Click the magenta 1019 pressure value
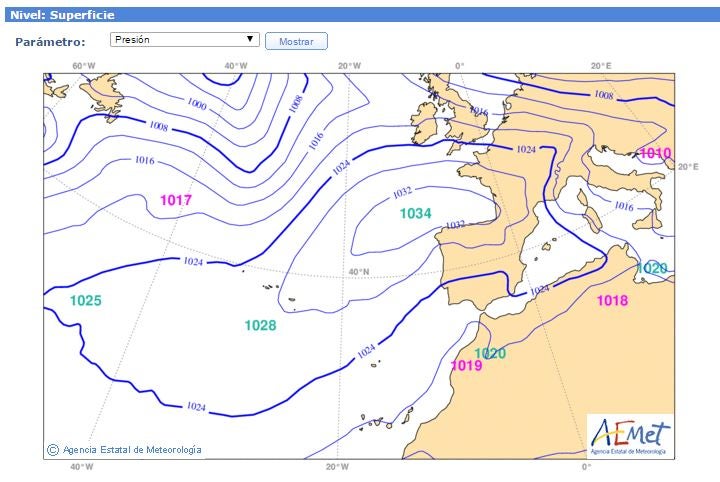This screenshot has width=720, height=482. click(466, 365)
